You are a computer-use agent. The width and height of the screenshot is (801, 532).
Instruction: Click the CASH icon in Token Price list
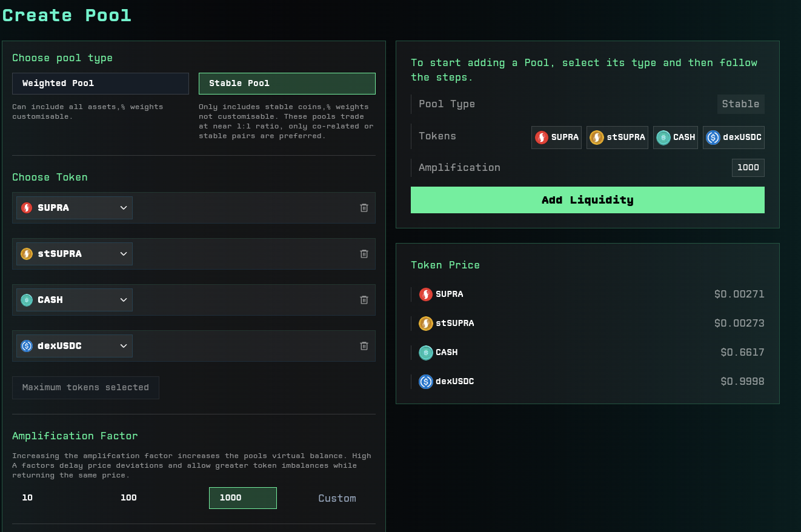(x=426, y=353)
